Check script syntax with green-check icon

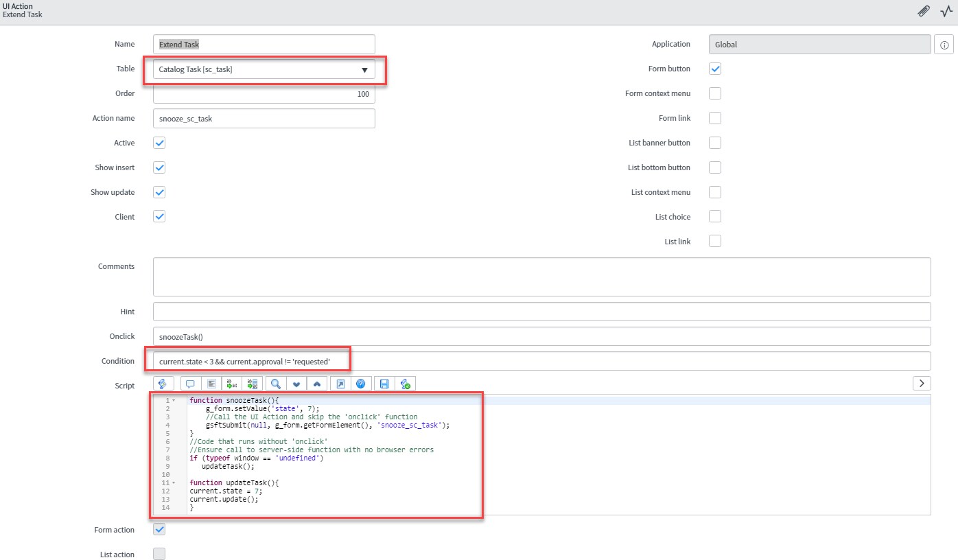[x=406, y=384]
